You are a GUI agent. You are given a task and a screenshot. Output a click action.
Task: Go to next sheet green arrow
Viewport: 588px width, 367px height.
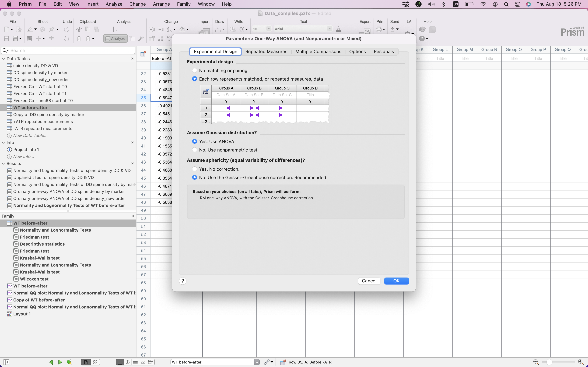pos(60,362)
